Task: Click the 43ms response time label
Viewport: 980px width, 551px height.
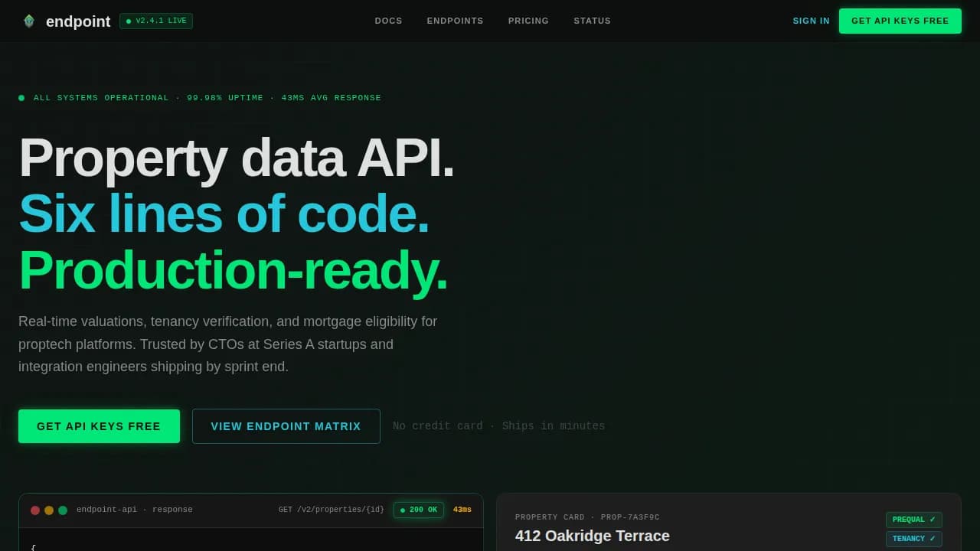Action: 462,510
